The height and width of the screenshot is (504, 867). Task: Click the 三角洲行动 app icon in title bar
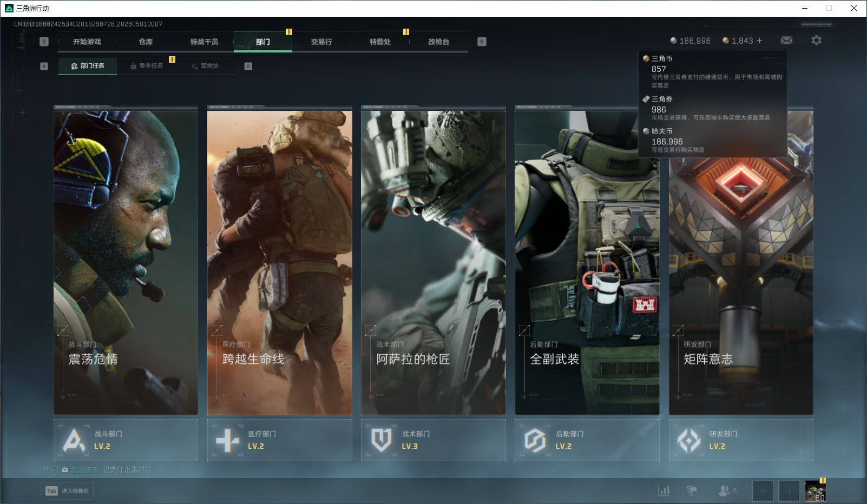click(9, 8)
